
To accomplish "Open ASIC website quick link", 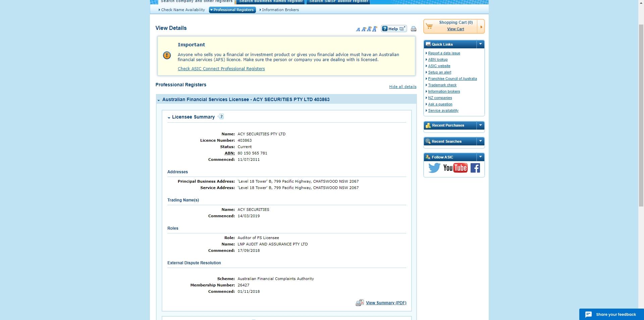I will tap(439, 66).
